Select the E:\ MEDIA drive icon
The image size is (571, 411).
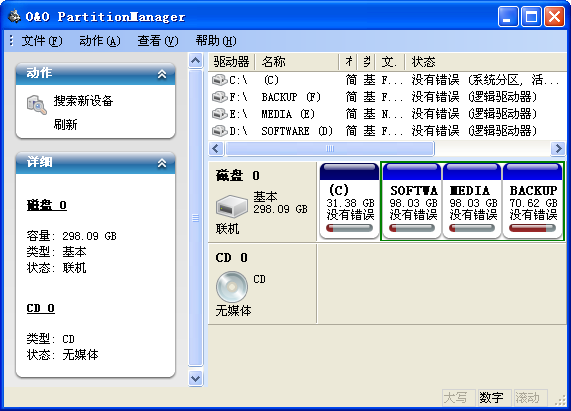(220, 114)
